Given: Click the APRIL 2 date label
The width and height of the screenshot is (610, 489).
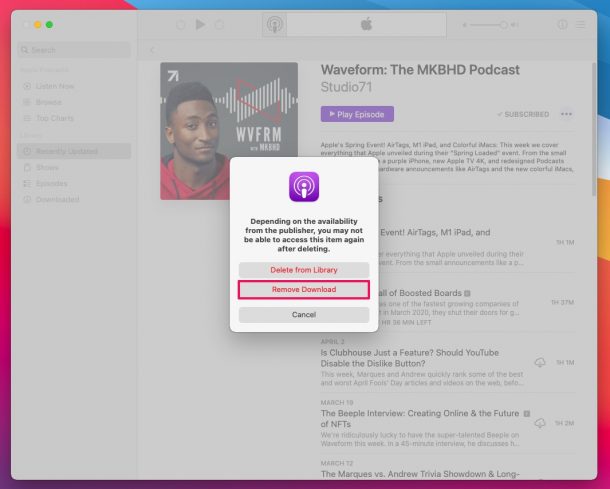Looking at the screenshot, I should click(x=332, y=341).
